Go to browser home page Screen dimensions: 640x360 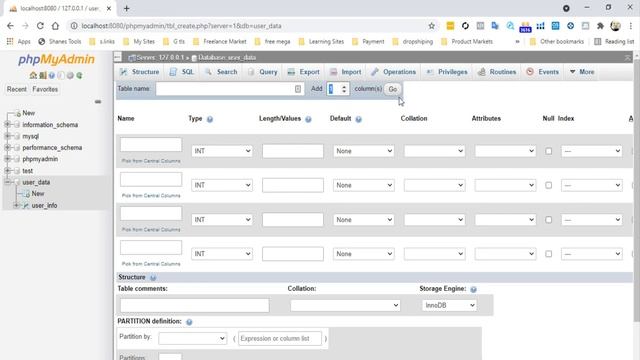click(55, 26)
